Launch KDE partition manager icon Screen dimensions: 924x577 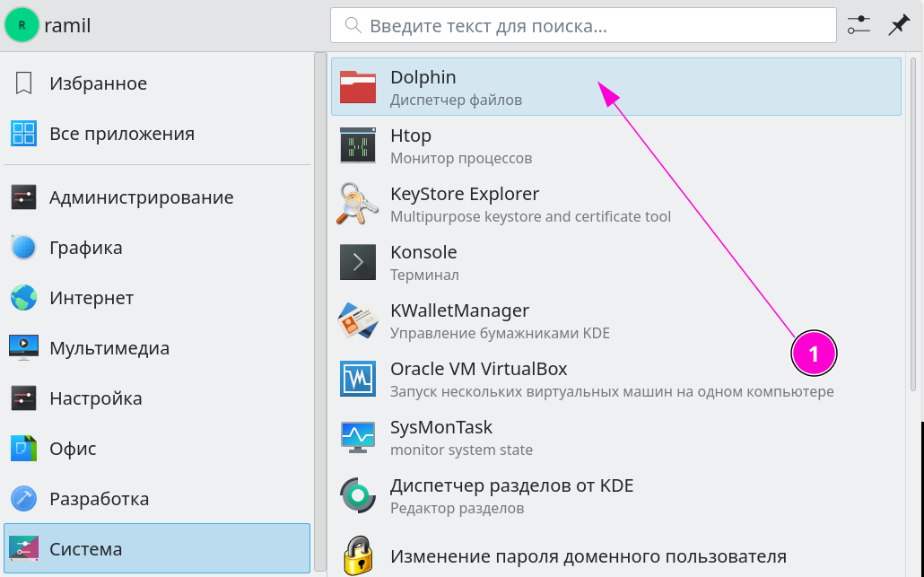tap(358, 495)
